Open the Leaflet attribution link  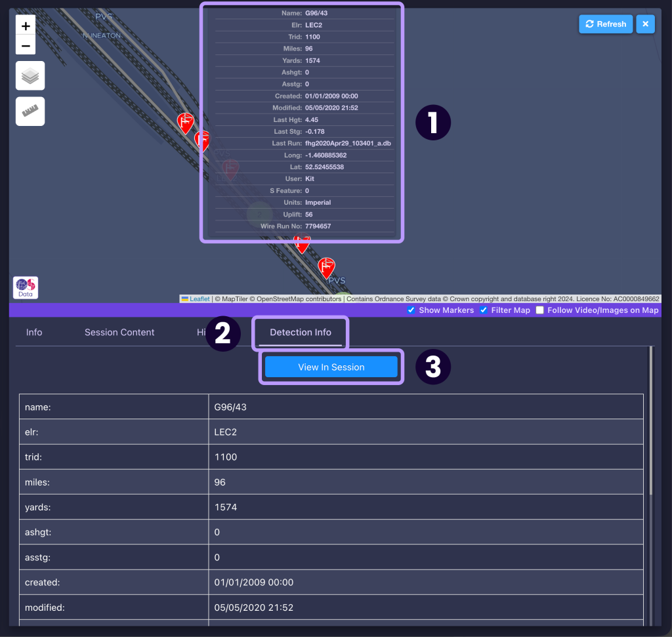click(x=199, y=299)
